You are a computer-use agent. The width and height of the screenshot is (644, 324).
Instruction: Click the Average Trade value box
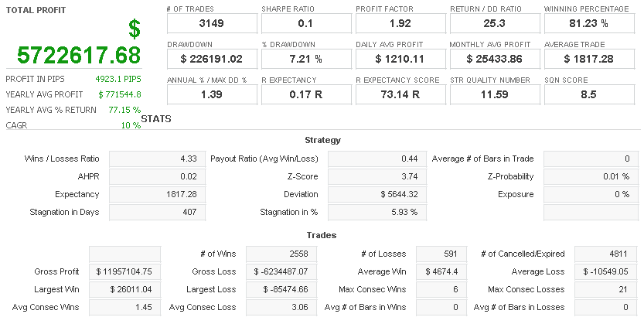588,58
